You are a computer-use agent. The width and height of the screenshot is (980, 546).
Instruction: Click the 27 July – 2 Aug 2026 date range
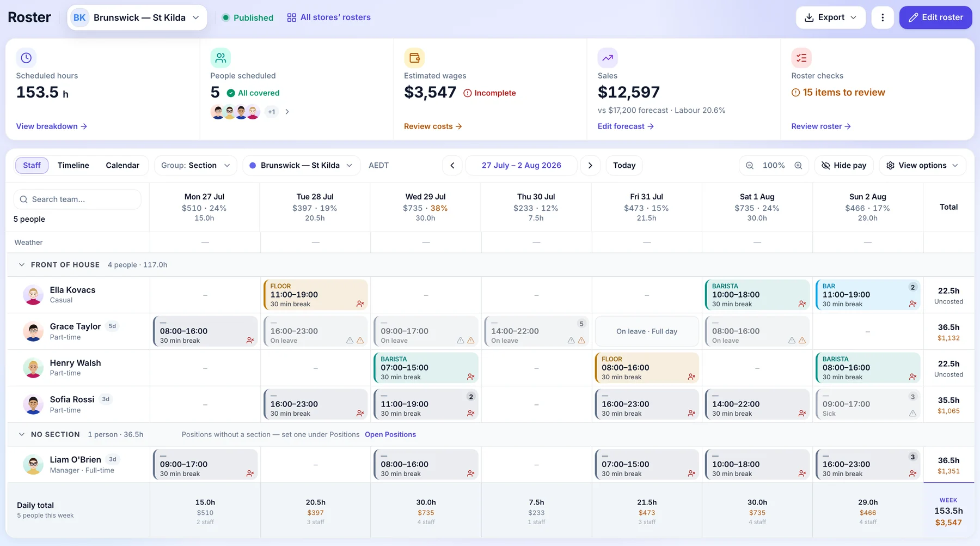click(x=521, y=165)
